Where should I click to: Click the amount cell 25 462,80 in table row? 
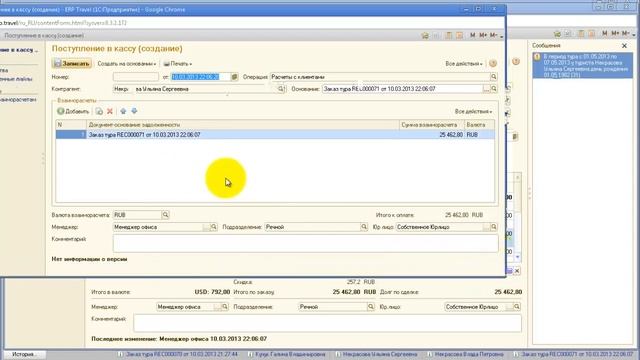pos(432,135)
